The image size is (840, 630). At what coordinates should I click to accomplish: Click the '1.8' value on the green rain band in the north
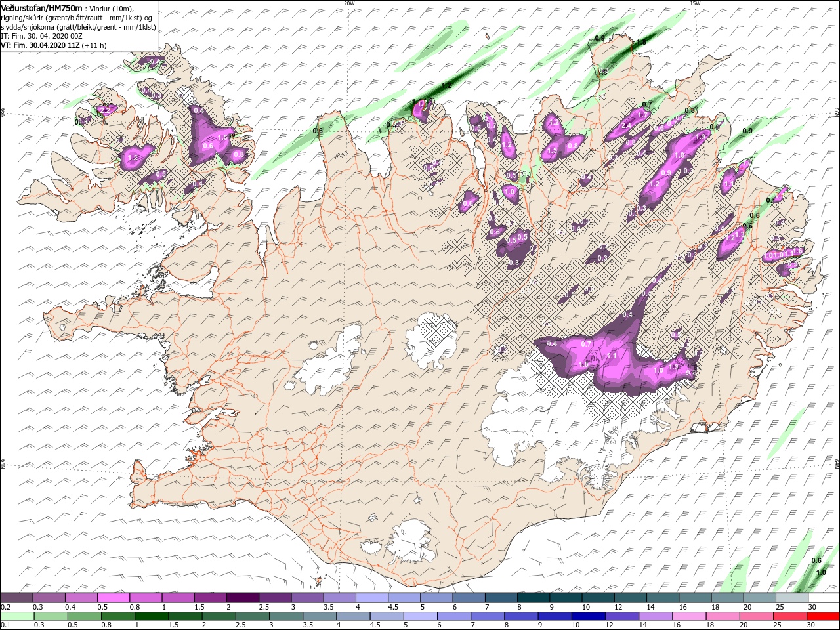641,42
